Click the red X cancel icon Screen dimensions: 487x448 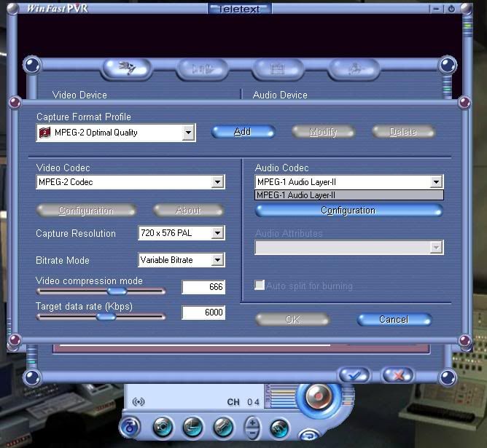[x=398, y=376]
